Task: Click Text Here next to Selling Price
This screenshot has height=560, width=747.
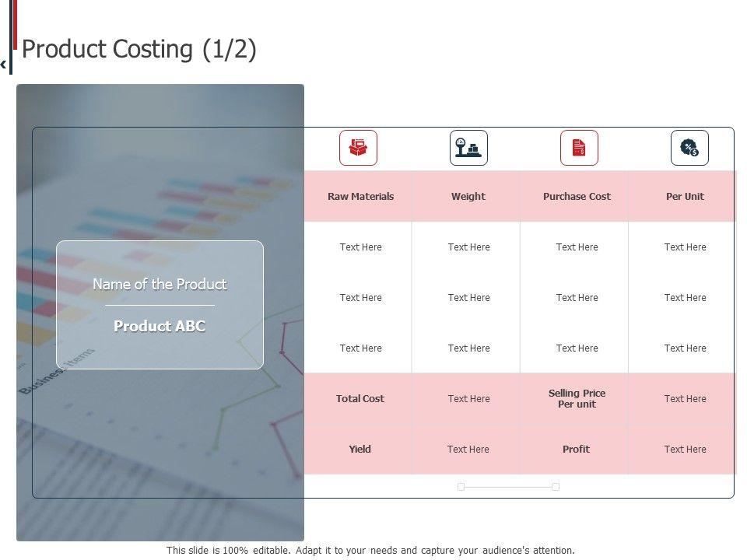Action: [x=685, y=398]
